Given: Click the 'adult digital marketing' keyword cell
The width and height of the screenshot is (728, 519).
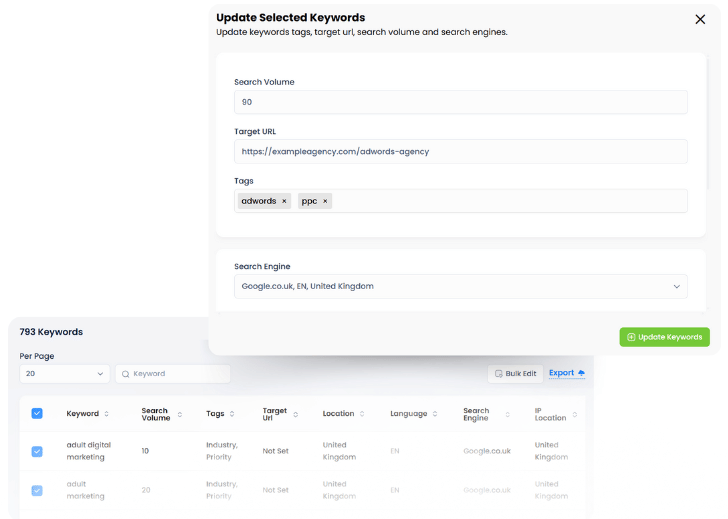Looking at the screenshot, I should [x=89, y=451].
